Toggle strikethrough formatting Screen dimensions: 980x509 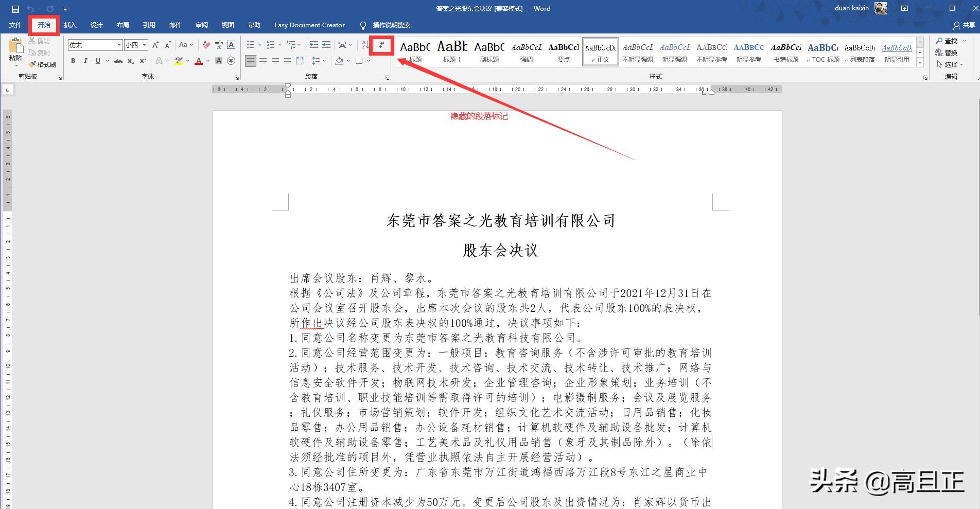tap(118, 61)
